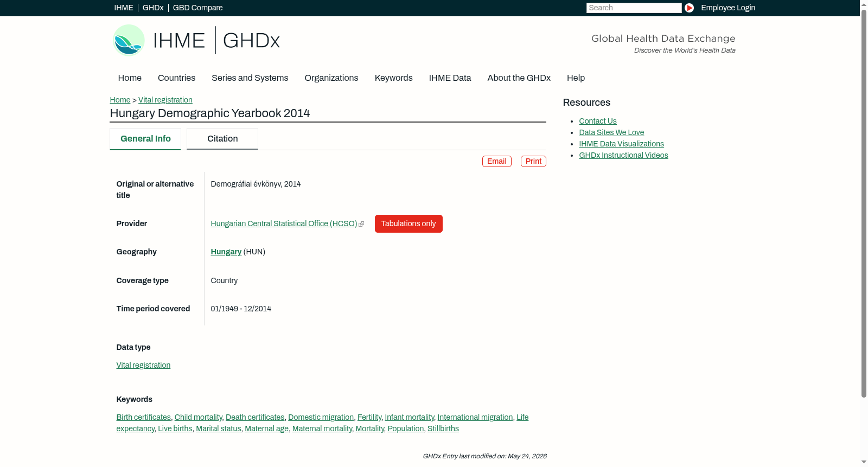Click the external link icon beside HCSO
868x467 pixels.
[x=361, y=224]
